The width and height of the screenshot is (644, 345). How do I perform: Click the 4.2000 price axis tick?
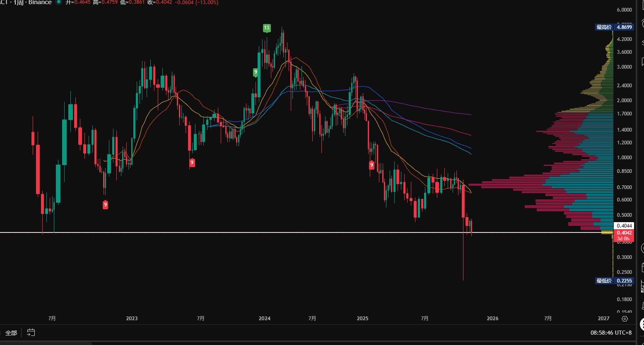(625, 39)
